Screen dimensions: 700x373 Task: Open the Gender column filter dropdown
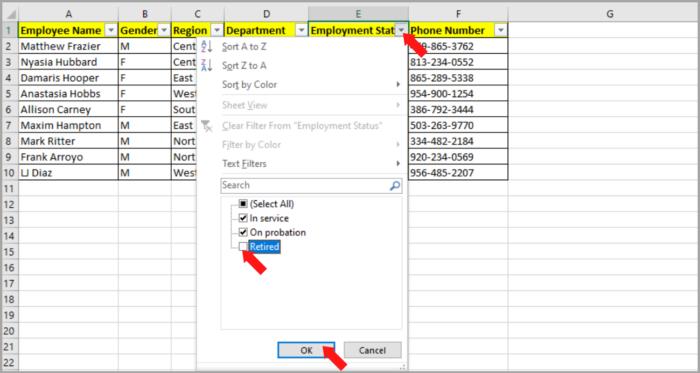coord(164,31)
